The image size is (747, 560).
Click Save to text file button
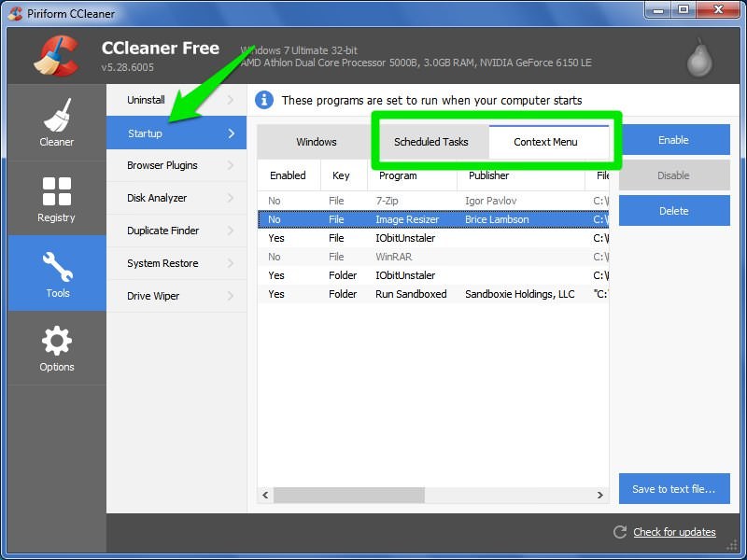point(673,489)
